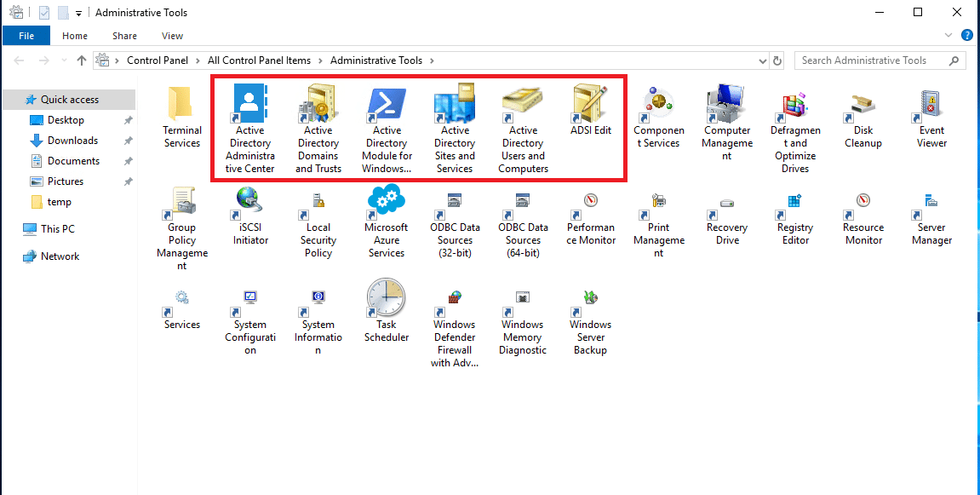
Task: Open the File menu
Action: [26, 36]
